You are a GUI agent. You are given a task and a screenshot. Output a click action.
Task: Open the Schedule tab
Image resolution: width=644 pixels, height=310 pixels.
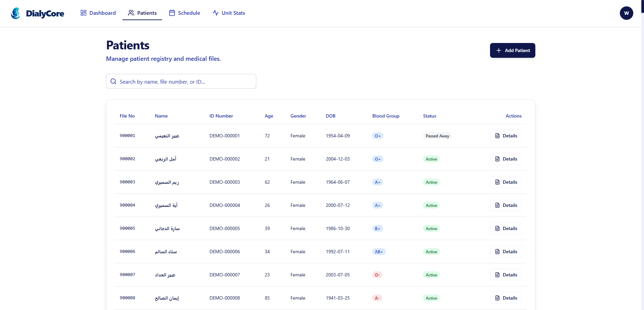coord(184,13)
